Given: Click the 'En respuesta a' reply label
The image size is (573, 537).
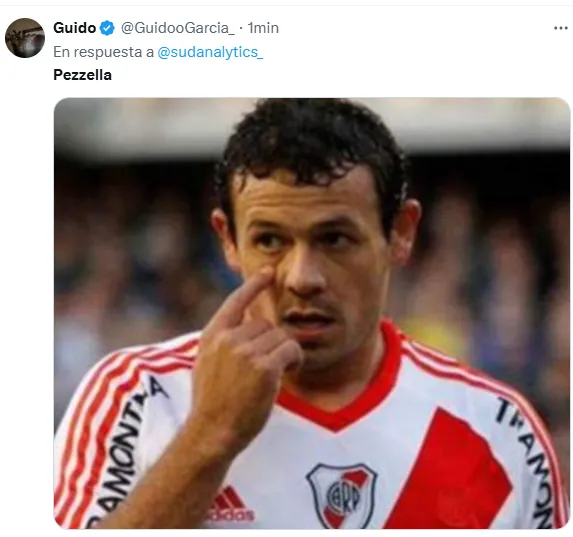Looking at the screenshot, I should 103,52.
